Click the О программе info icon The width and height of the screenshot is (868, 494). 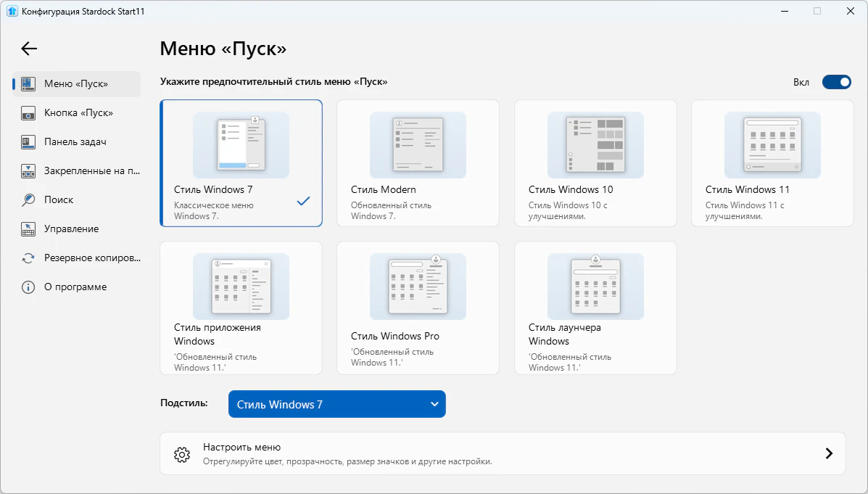coord(28,287)
